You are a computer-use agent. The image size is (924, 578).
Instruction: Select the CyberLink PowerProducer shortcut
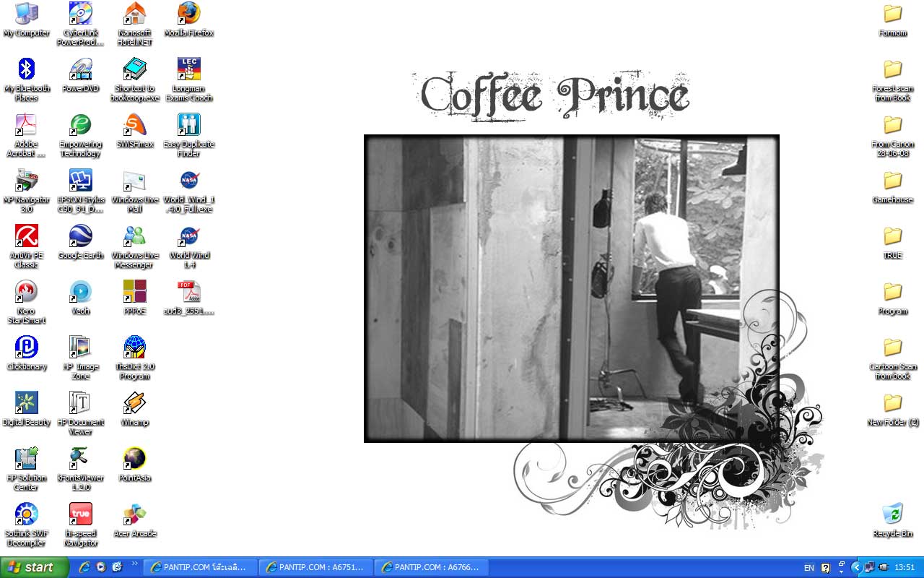click(x=81, y=24)
